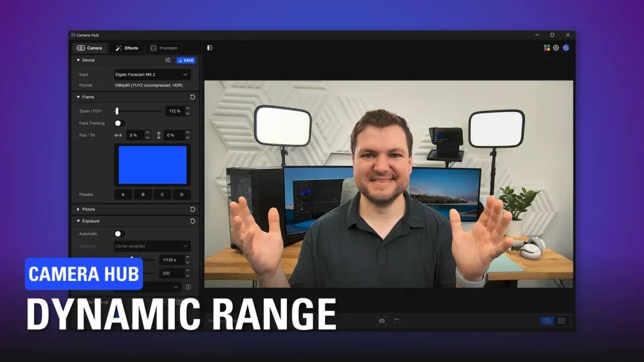Collapse the sidebar panel icon

pyautogui.click(x=209, y=48)
